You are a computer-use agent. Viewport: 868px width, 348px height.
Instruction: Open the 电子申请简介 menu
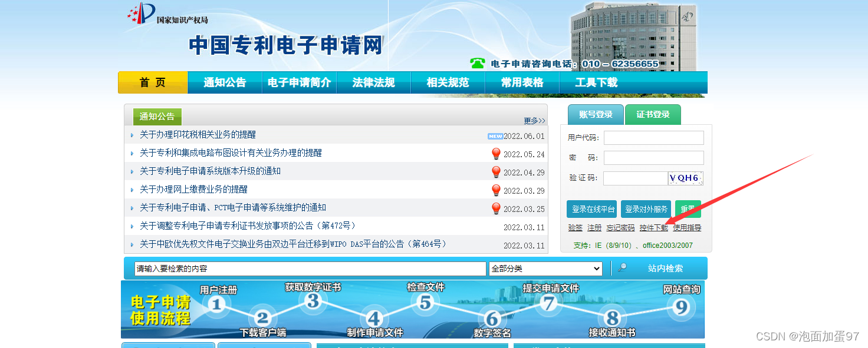point(299,82)
